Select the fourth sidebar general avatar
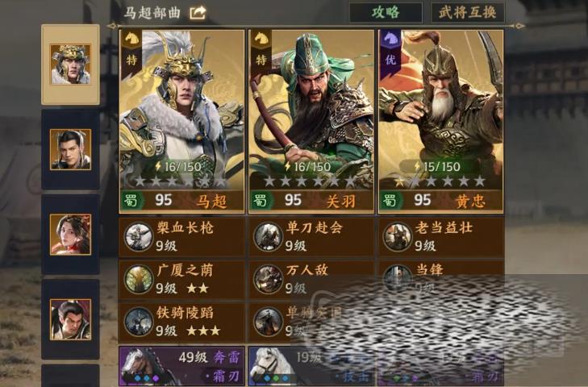 (70, 319)
